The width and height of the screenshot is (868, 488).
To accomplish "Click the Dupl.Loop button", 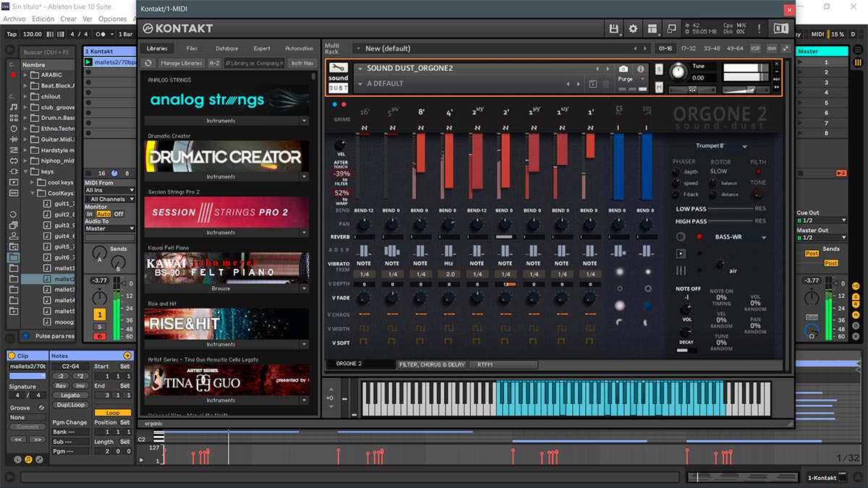I will pos(70,405).
